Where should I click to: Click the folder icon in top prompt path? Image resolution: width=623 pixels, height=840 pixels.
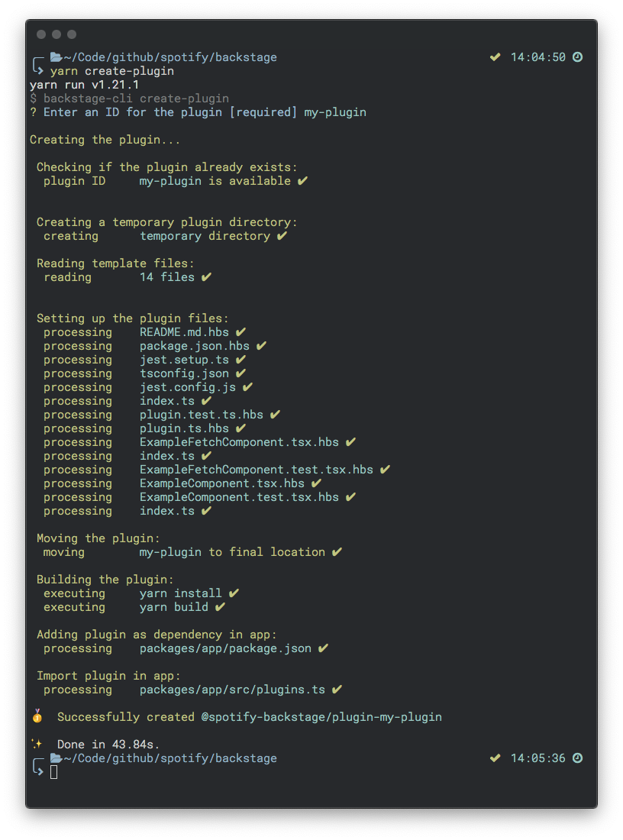(56, 57)
